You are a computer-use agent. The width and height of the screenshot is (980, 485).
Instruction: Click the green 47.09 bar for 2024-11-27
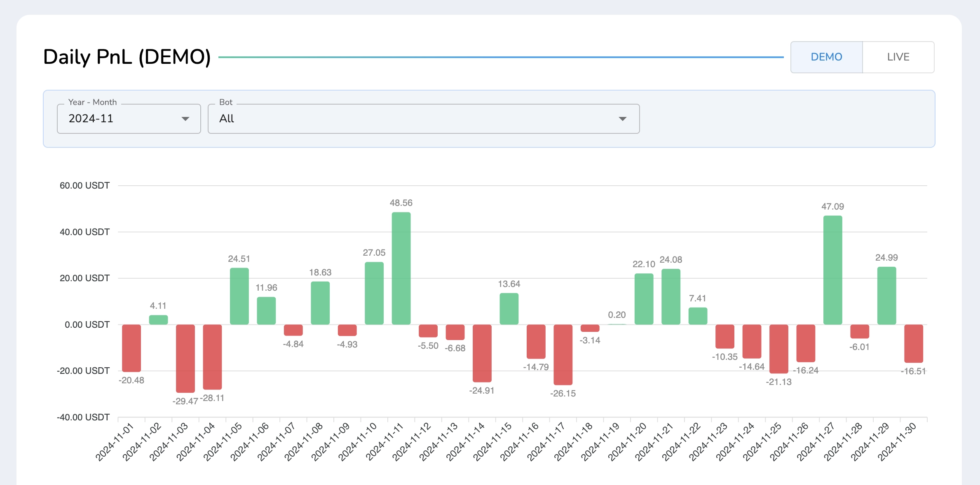tap(832, 270)
